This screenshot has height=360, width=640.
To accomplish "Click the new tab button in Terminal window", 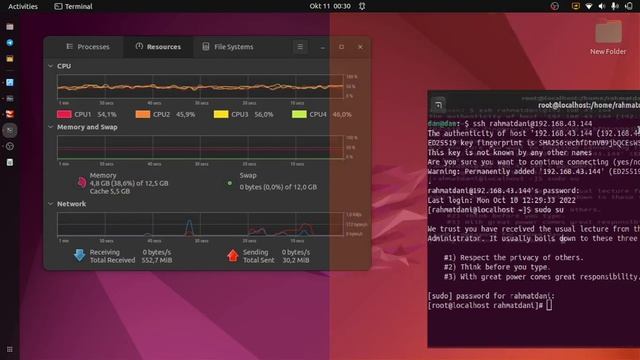I will [x=438, y=105].
